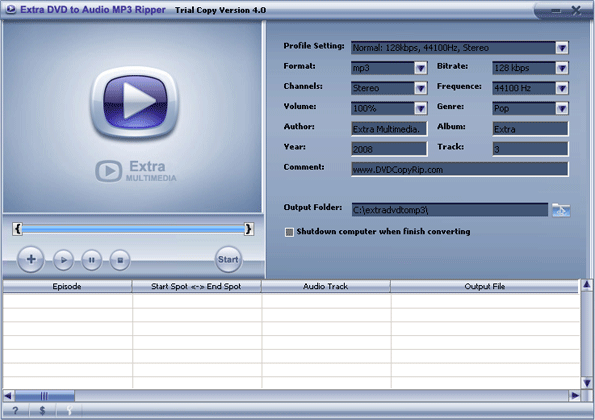Click the Comment text field
The height and width of the screenshot is (420, 595).
(460, 169)
